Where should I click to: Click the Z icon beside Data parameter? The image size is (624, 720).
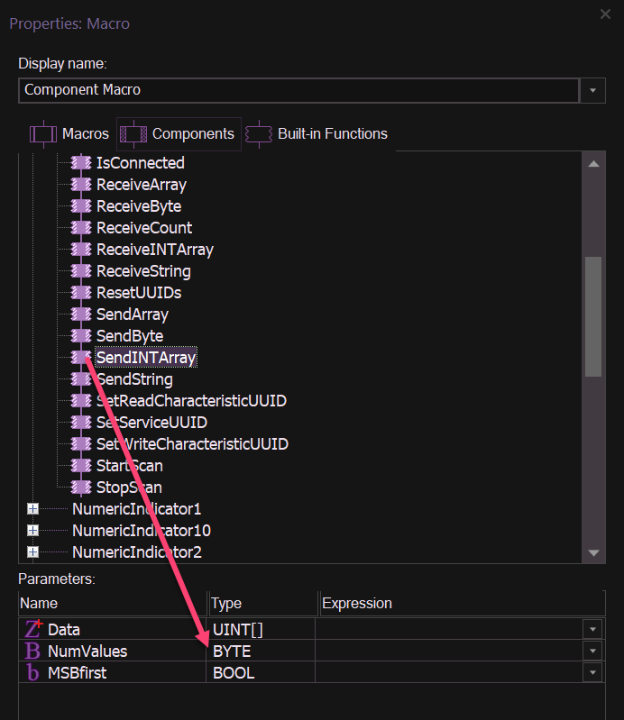(x=33, y=629)
